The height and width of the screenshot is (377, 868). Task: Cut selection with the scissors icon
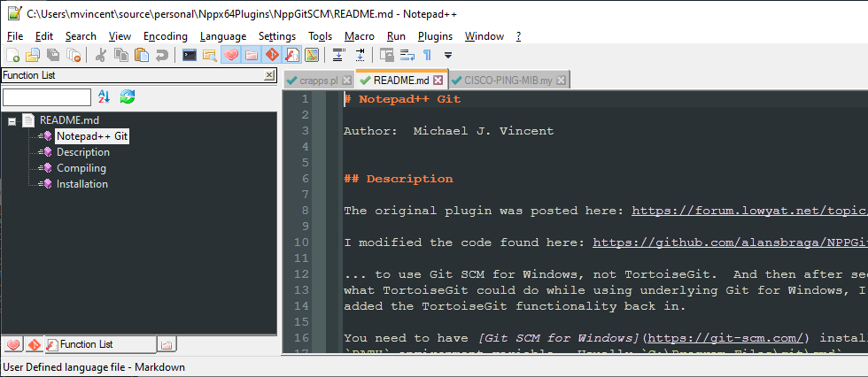[101, 55]
